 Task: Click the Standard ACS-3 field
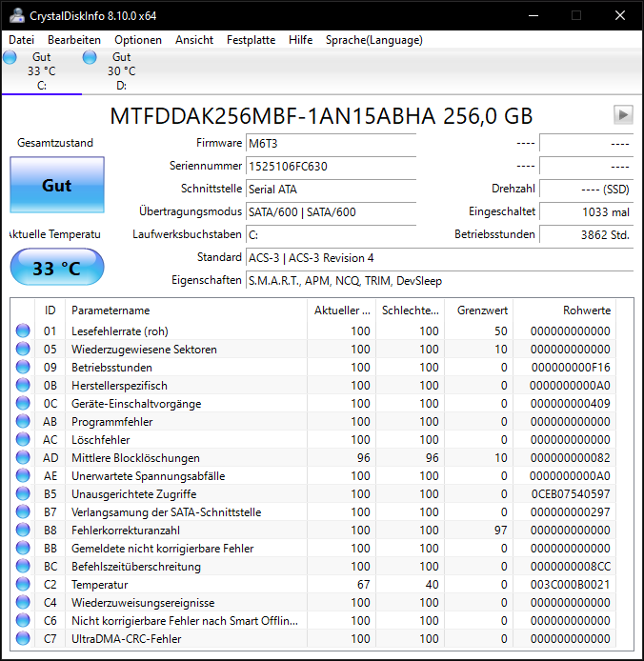[439, 257]
